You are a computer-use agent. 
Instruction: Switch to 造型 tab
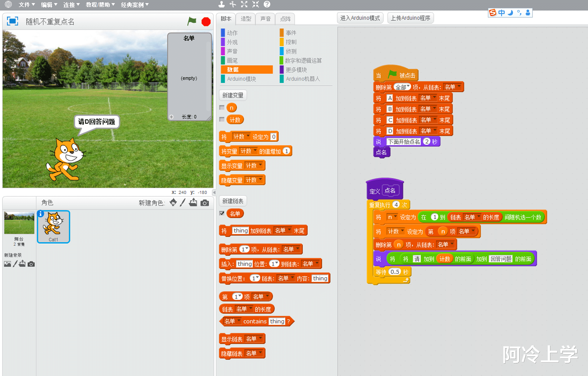click(245, 19)
